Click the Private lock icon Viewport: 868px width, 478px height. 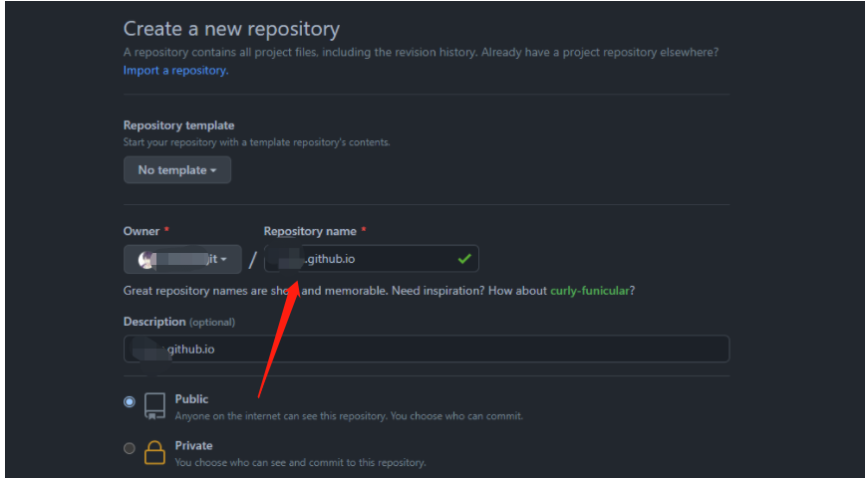pyautogui.click(x=155, y=452)
